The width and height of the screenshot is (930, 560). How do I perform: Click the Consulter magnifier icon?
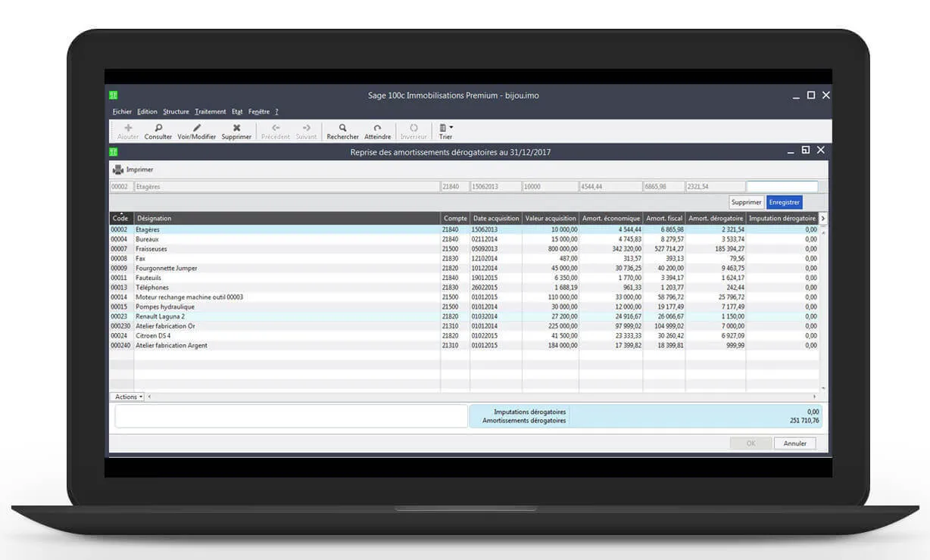coord(158,129)
